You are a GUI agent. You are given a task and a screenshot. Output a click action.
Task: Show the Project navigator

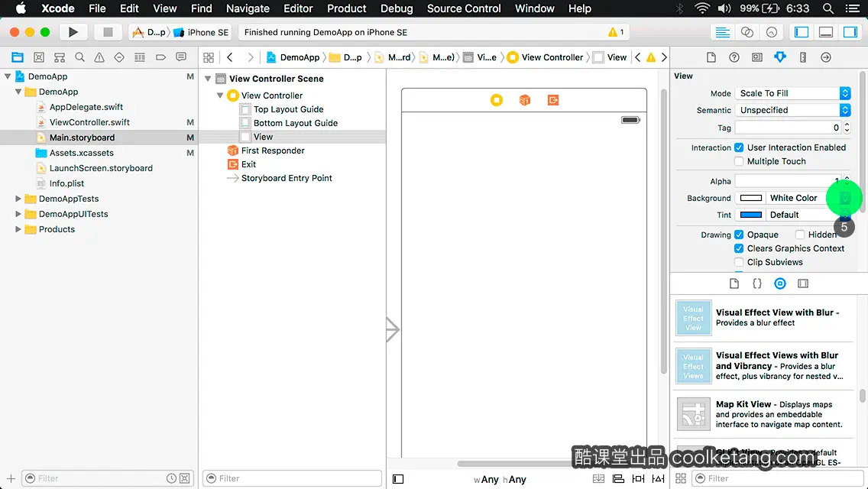point(18,57)
